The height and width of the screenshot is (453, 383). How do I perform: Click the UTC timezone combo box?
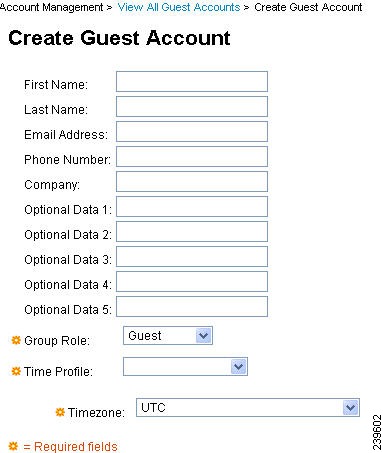pyautogui.click(x=248, y=408)
